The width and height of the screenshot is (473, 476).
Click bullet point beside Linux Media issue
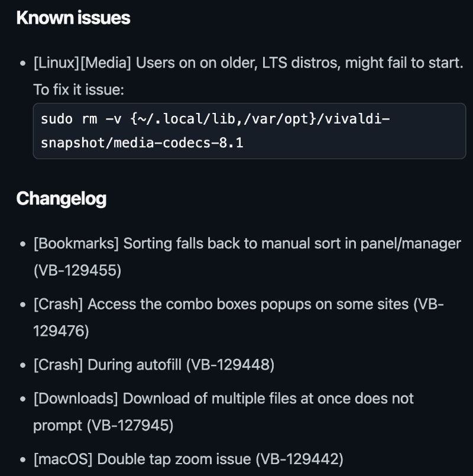pyautogui.click(x=23, y=63)
